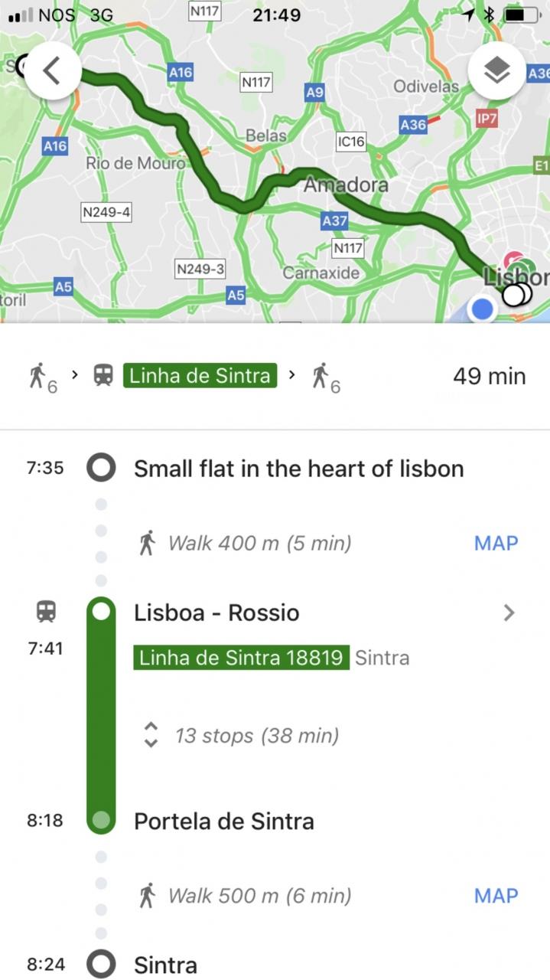Viewport: 550px width, 980px height.
Task: Tap the walking icon beside Walk 400 m
Action: (x=148, y=544)
